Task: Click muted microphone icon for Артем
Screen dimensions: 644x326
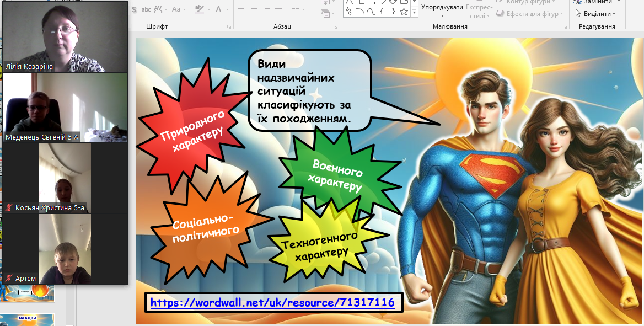Action: [x=9, y=279]
